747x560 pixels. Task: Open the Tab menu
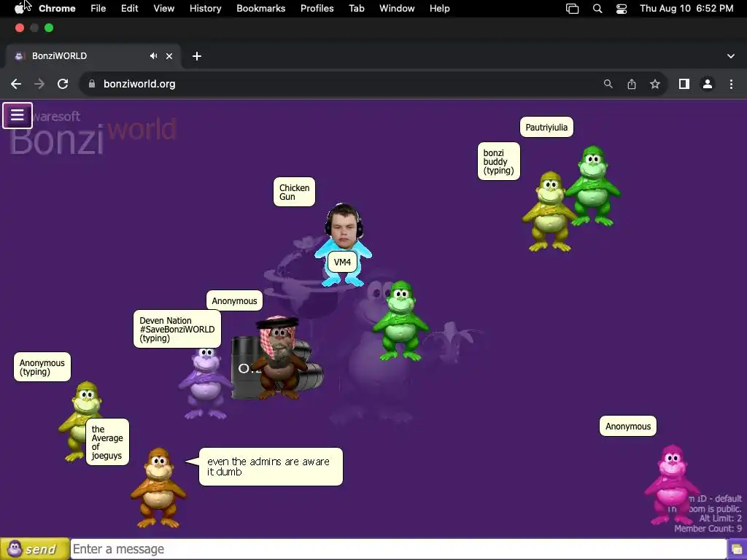pos(356,9)
